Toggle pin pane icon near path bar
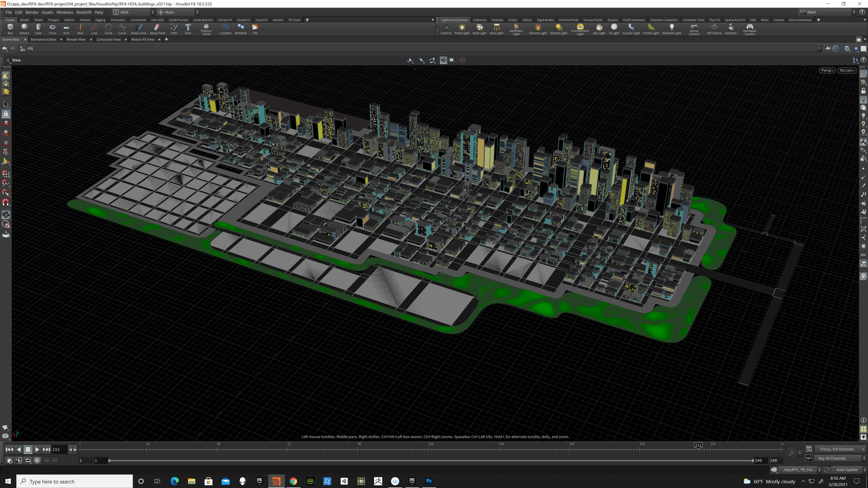Image resolution: width=868 pixels, height=488 pixels. [x=828, y=49]
